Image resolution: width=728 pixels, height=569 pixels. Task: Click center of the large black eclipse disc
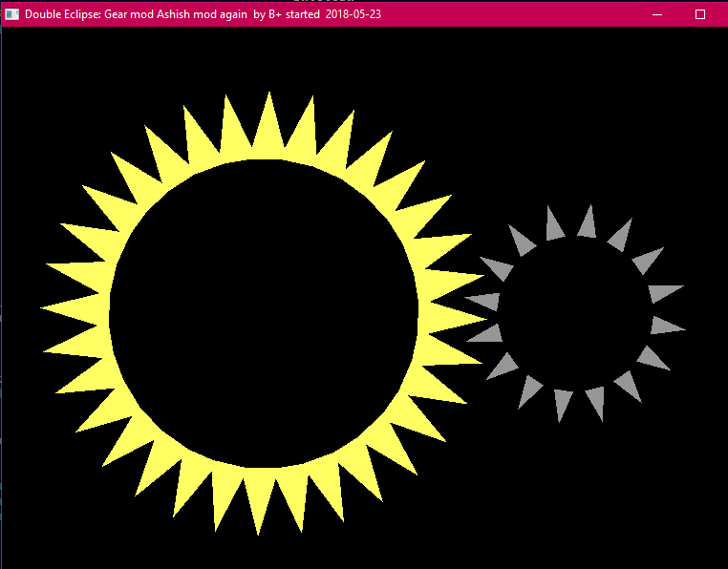coord(264,313)
